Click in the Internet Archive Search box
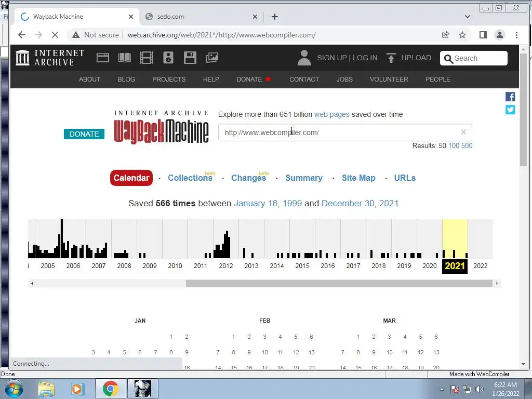This screenshot has width=532, height=399. coord(474,58)
